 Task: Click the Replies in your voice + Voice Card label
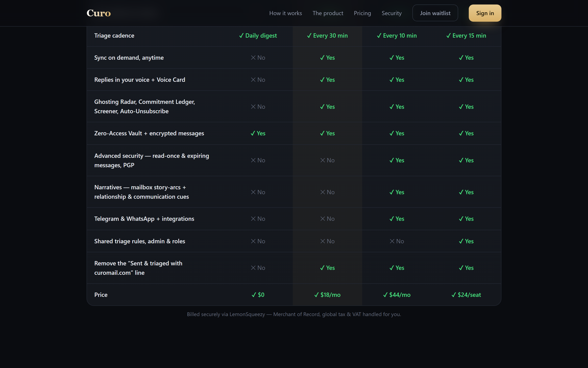pos(140,80)
